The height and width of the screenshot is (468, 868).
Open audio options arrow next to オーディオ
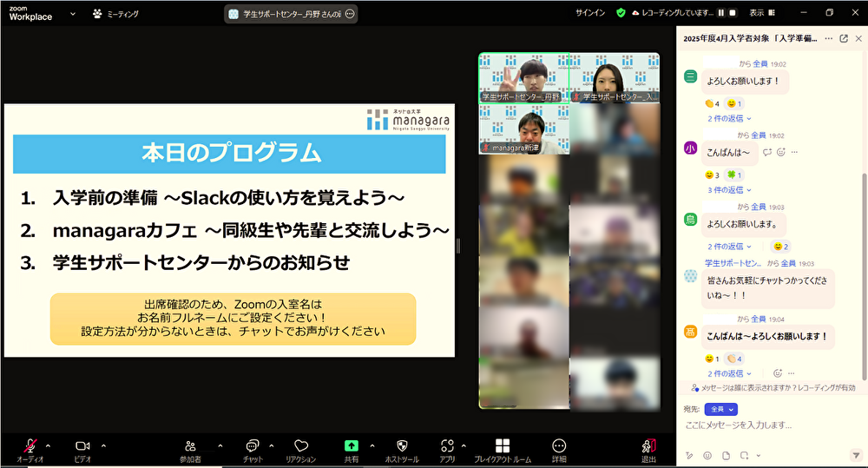48,445
